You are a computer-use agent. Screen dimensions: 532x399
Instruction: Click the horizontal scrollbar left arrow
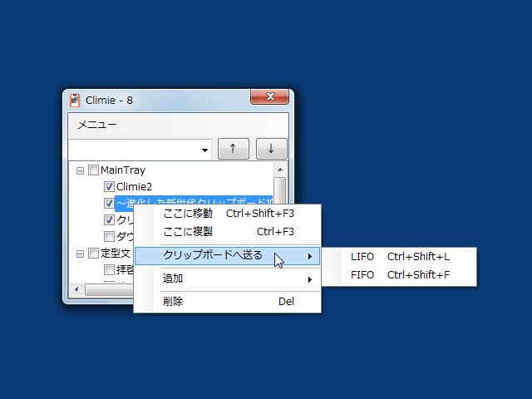coord(76,290)
